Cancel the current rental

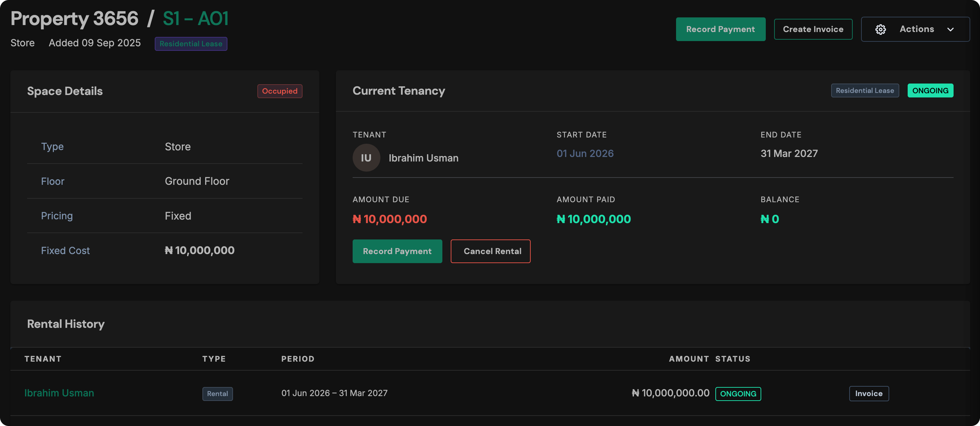490,251
